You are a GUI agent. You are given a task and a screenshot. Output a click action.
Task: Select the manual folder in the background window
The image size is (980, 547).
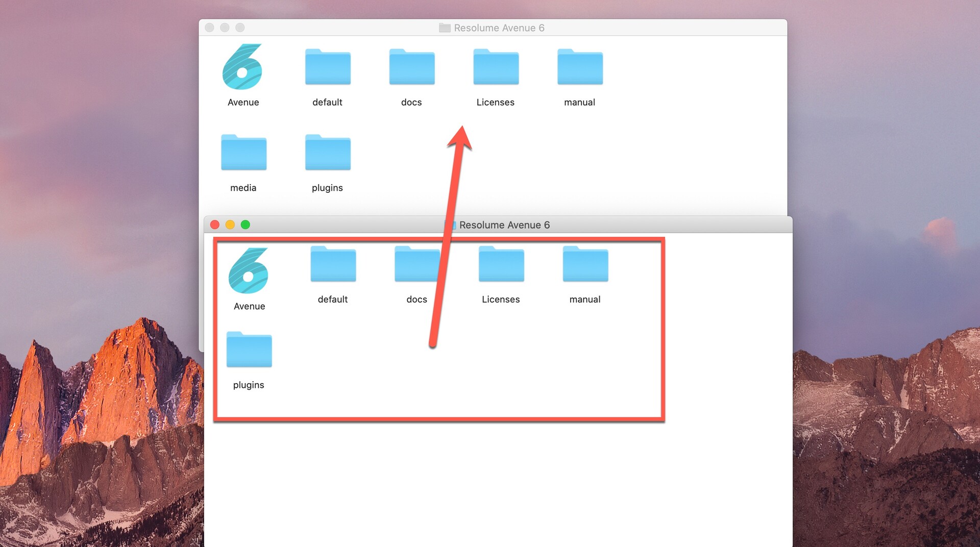pos(580,67)
